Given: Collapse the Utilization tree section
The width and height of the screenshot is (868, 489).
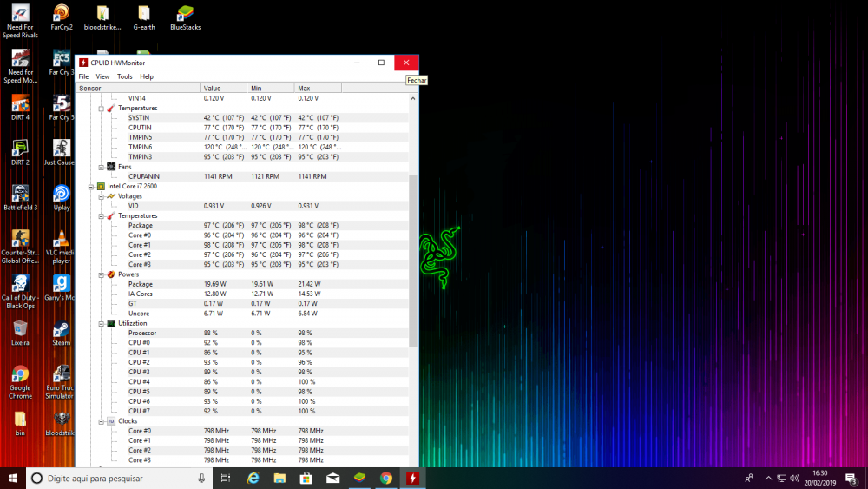Looking at the screenshot, I should click(100, 323).
